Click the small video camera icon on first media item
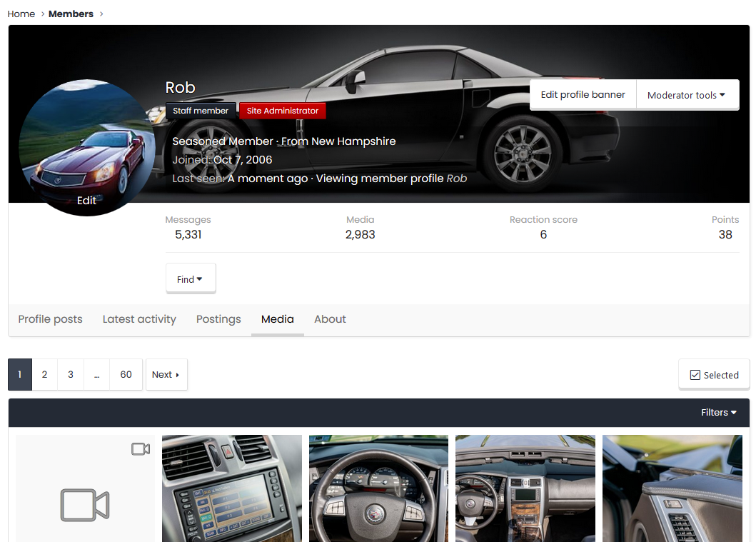The height and width of the screenshot is (542, 756). coord(141,448)
